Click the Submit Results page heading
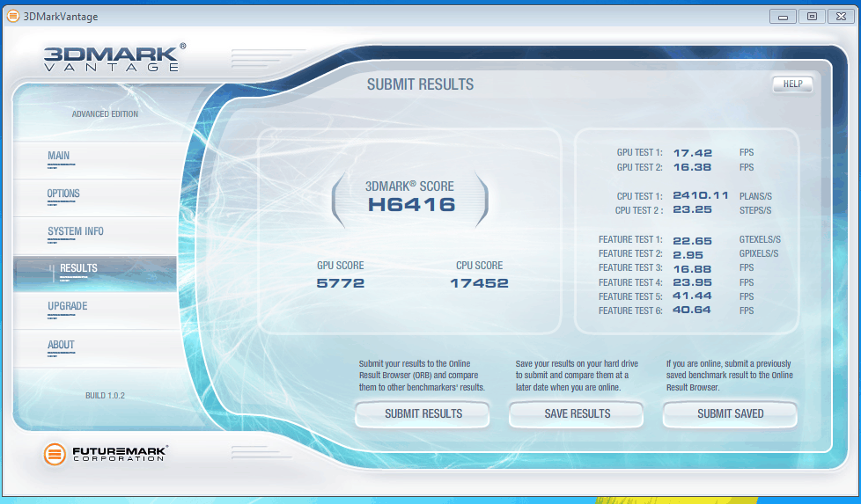 pos(420,84)
